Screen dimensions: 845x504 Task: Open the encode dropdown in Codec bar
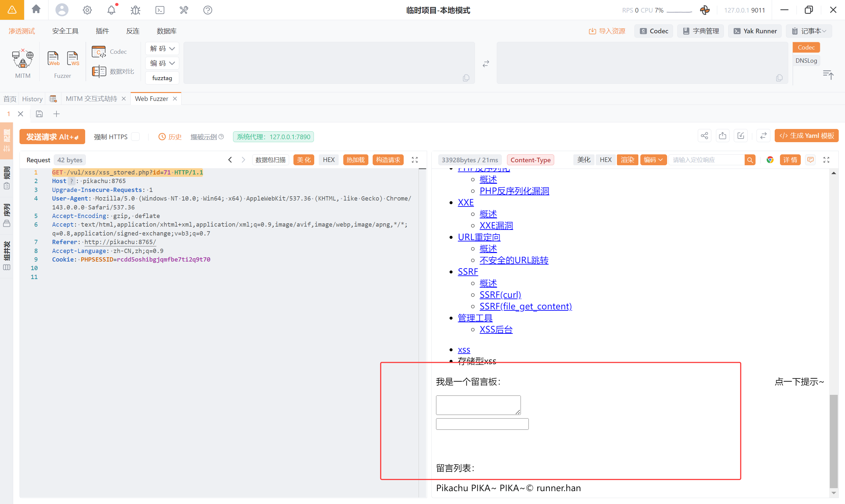click(162, 63)
